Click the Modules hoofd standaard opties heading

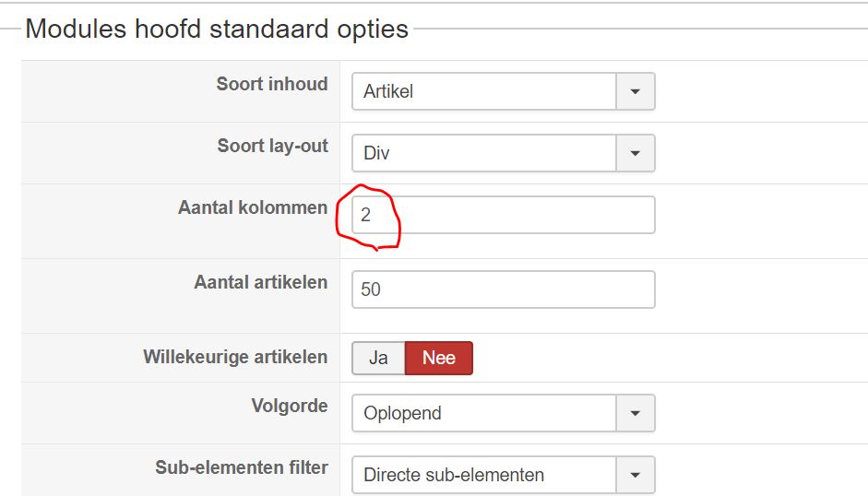click(217, 29)
